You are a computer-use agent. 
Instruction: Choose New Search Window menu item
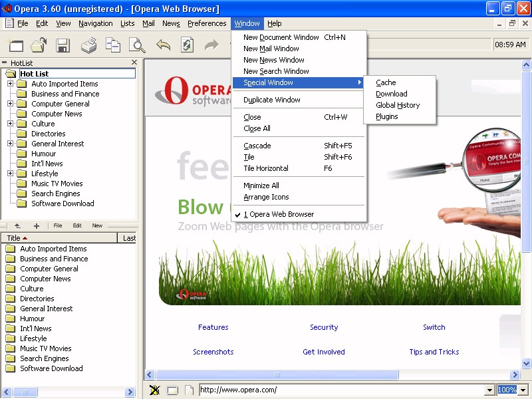click(x=299, y=71)
